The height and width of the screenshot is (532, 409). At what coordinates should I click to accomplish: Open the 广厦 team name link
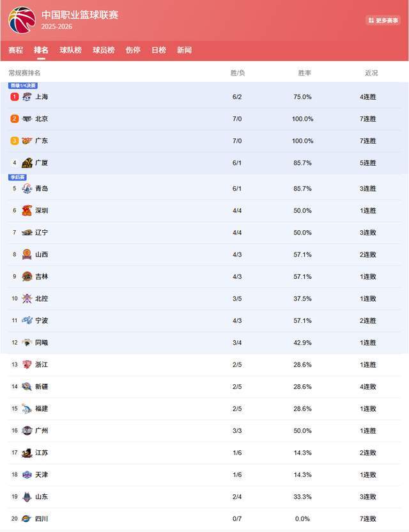coord(42,163)
